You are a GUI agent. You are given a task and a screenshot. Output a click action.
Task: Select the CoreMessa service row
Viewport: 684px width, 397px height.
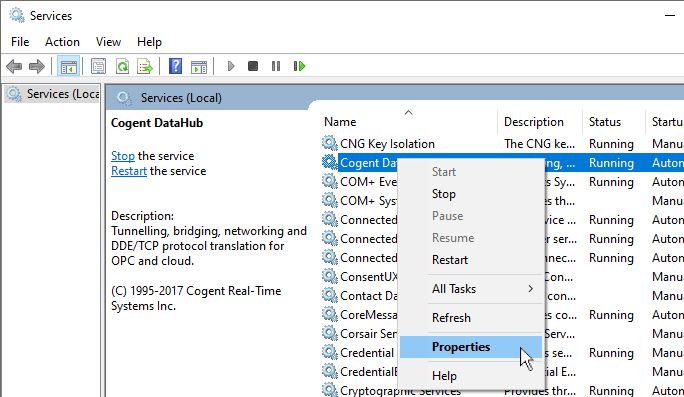point(369,315)
